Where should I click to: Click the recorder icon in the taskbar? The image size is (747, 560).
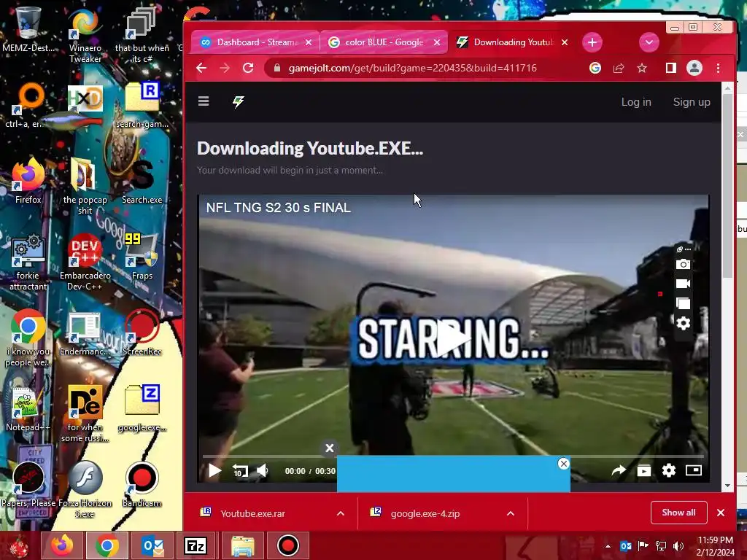tap(287, 545)
